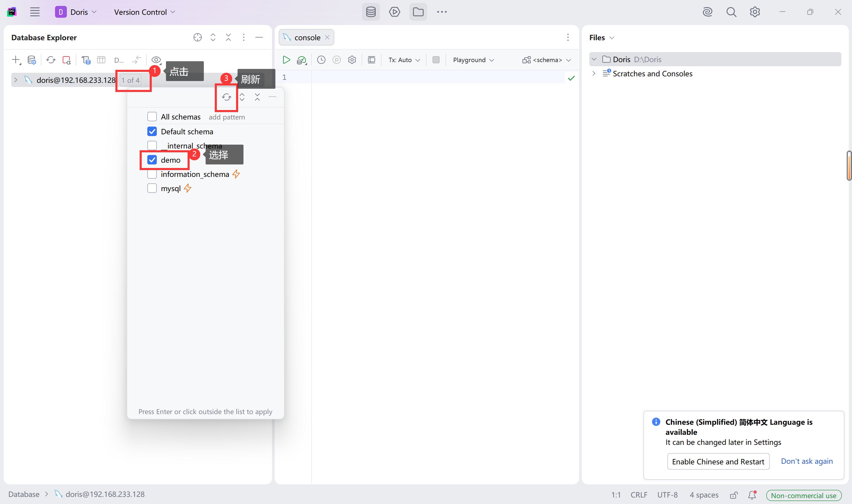This screenshot has height=504, width=852.
Task: Enable the information_schema checkbox
Action: 152,174
